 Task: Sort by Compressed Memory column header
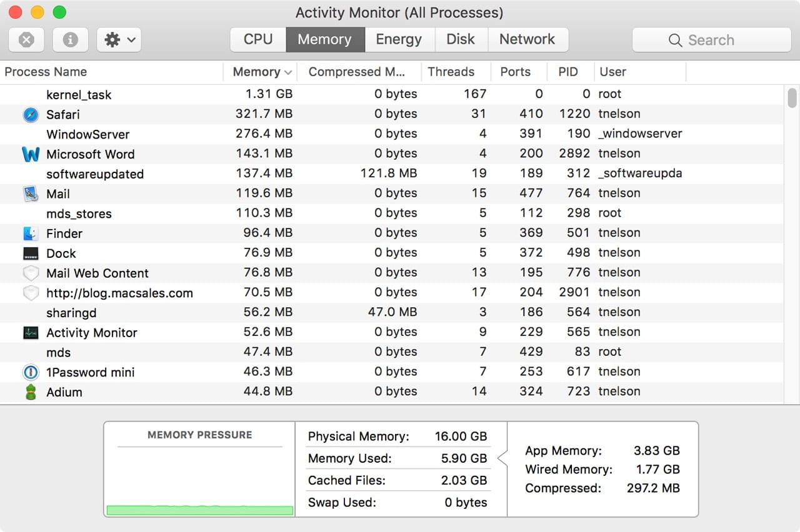tap(357, 72)
